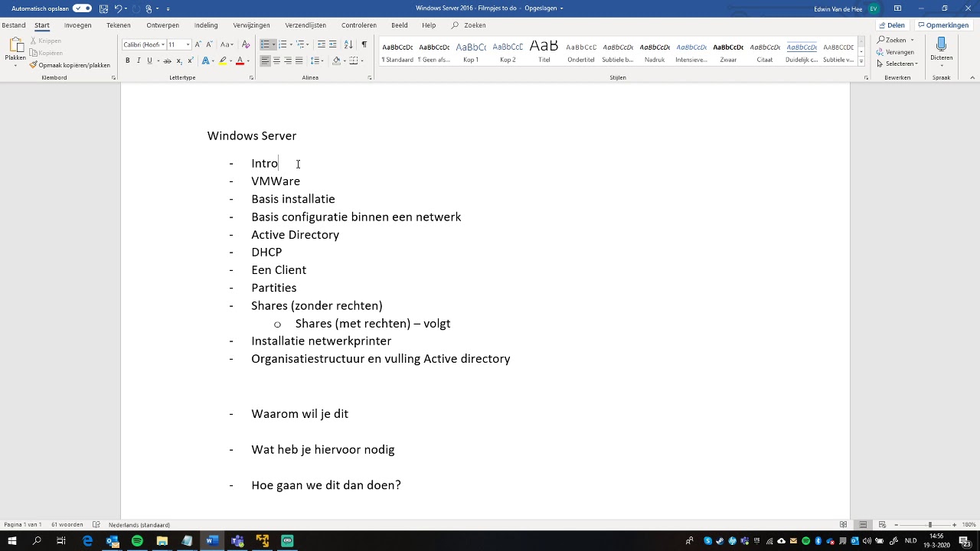980x551 pixels.
Task: Switch to the Invoegen tab
Action: pos(77,25)
